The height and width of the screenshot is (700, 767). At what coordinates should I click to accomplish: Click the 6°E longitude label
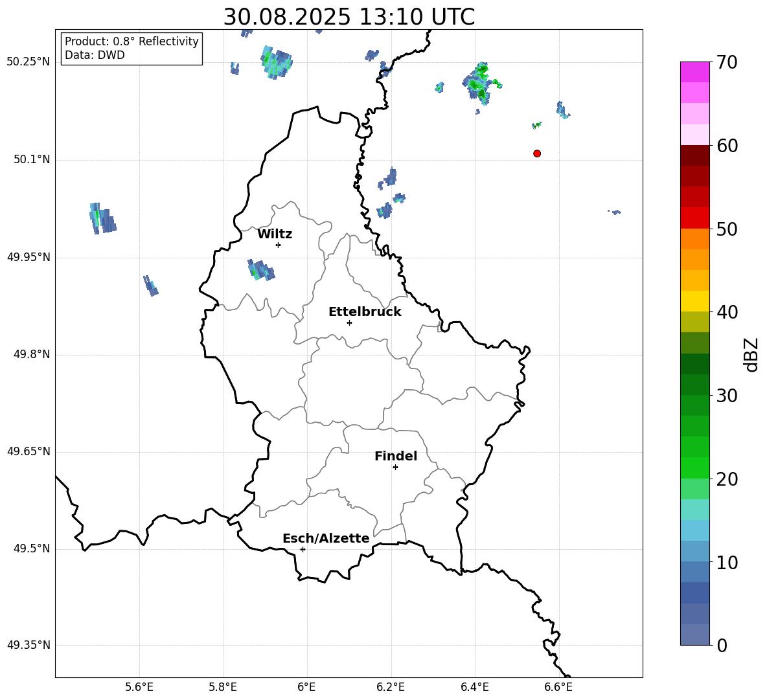(x=306, y=687)
